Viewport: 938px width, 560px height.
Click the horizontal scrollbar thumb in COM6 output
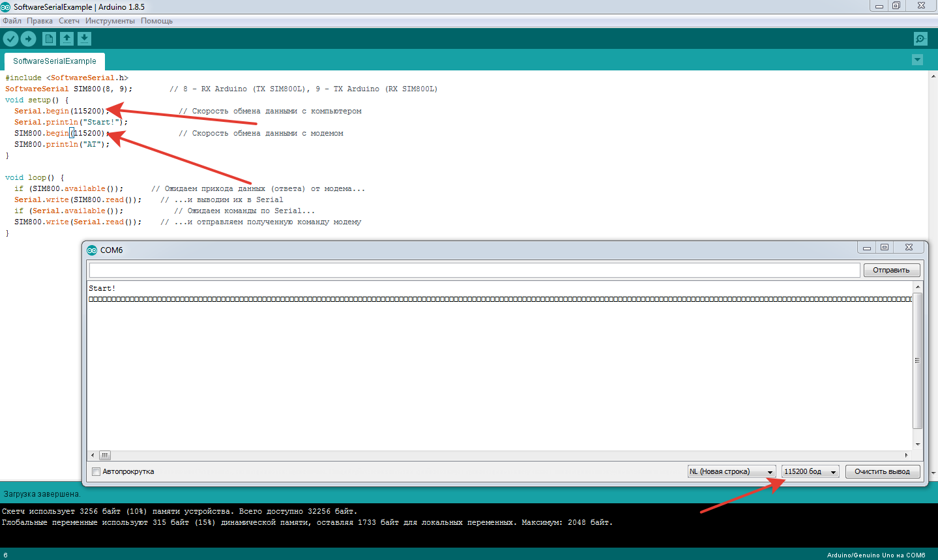coord(105,455)
